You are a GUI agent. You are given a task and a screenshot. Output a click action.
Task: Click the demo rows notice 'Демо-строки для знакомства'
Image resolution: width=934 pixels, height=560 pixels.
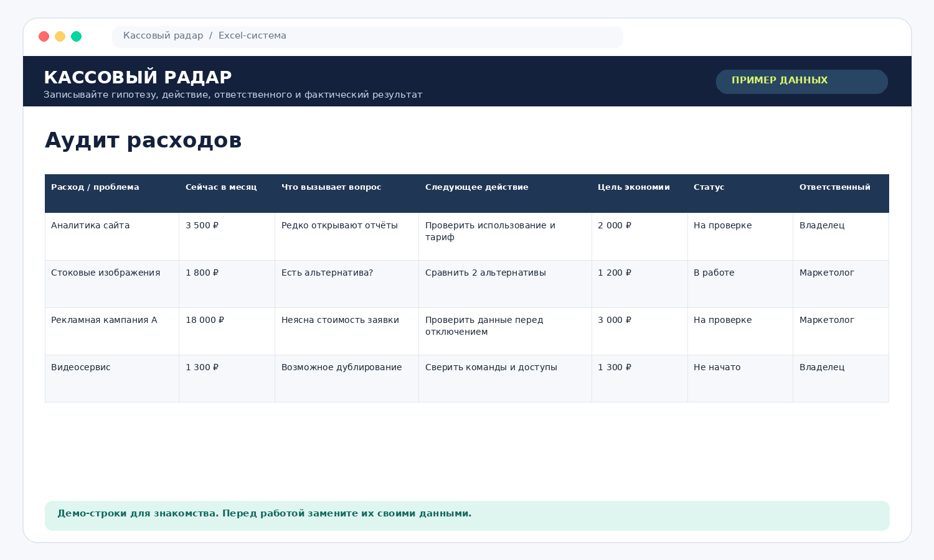(467, 516)
